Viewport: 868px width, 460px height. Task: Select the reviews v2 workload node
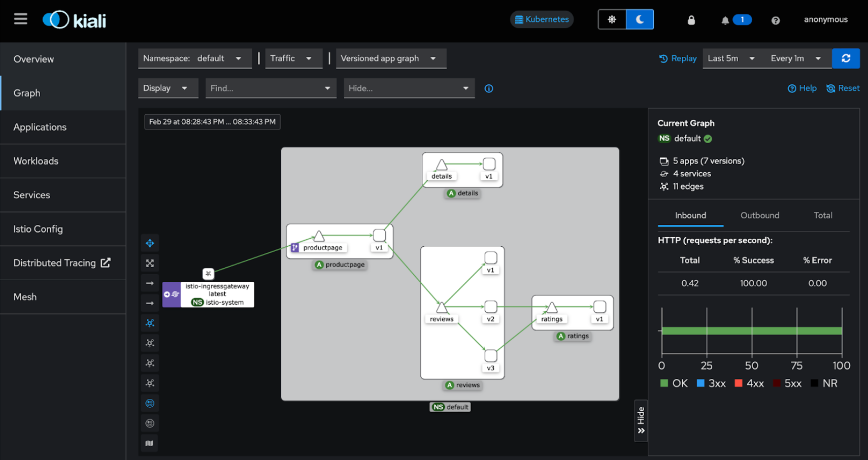coord(490,307)
